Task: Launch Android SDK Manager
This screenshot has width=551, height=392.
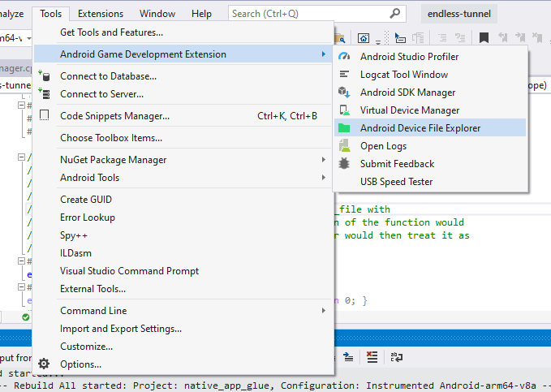Action: pyautogui.click(x=407, y=93)
